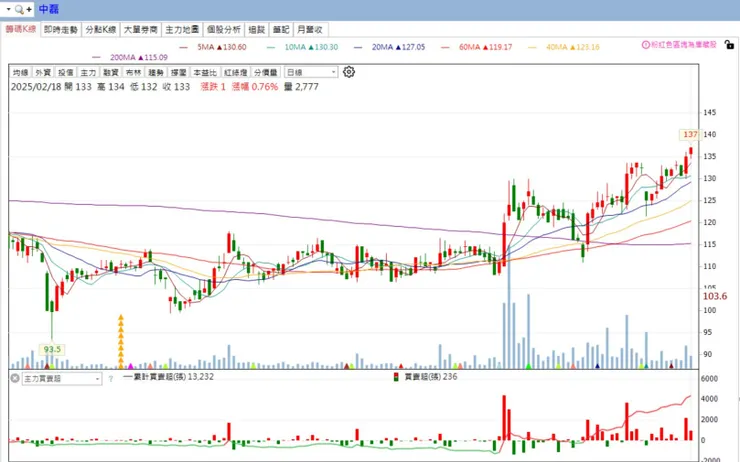The height and width of the screenshot is (462, 740).
Task: Click the red-green 買賣超 legend icon
Action: point(396,377)
